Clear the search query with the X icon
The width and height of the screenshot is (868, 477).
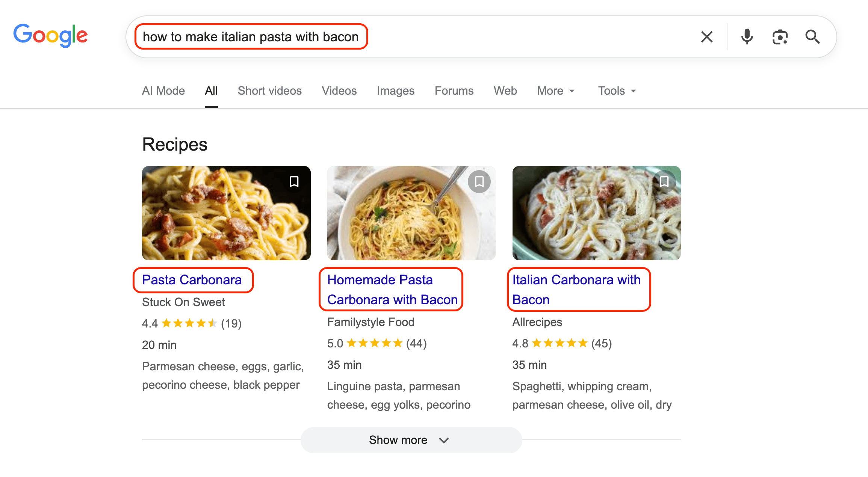tap(707, 36)
